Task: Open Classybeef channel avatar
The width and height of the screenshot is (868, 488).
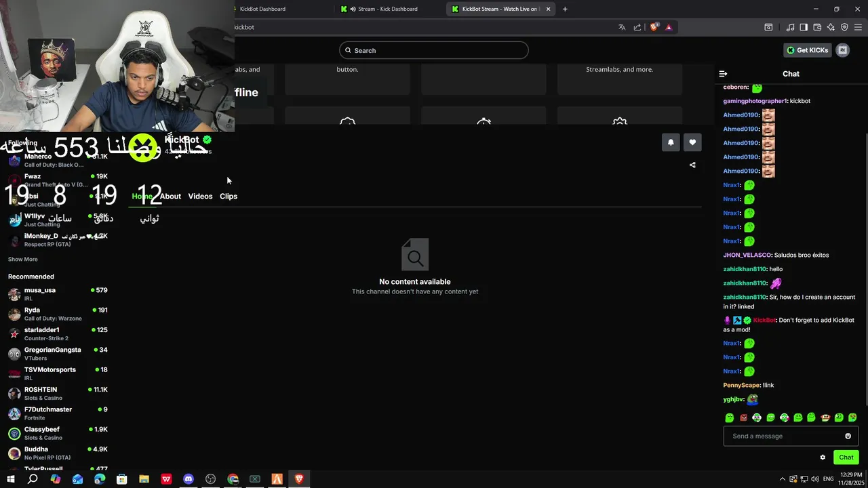Action: [14, 433]
